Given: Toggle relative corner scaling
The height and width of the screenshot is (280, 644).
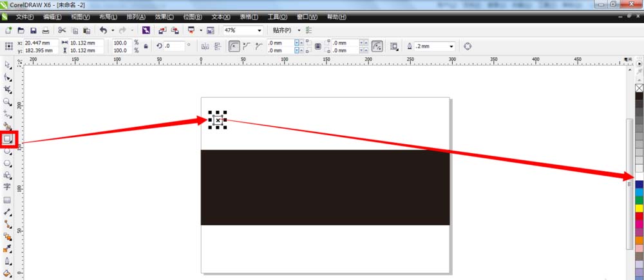Looking at the screenshot, I should pyautogui.click(x=377, y=46).
